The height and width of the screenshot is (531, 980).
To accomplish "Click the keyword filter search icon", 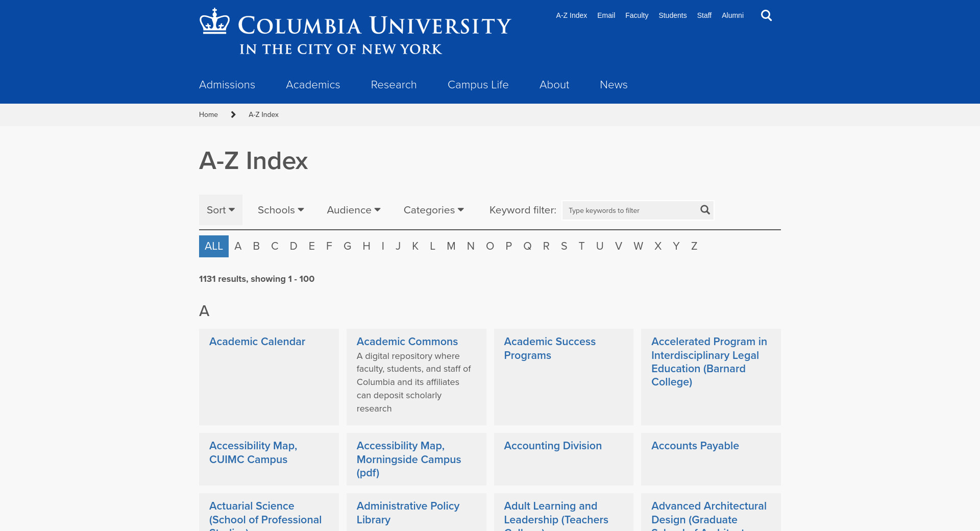I will (x=705, y=210).
